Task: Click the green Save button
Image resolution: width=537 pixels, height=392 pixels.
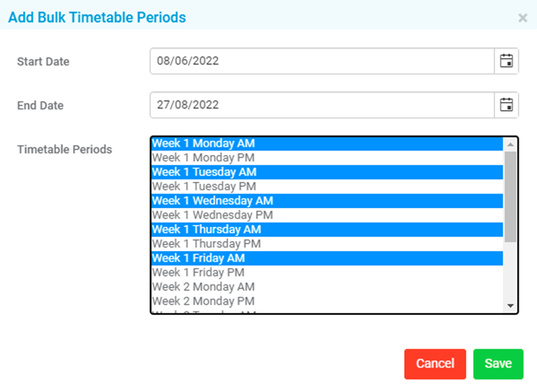Action: (499, 364)
